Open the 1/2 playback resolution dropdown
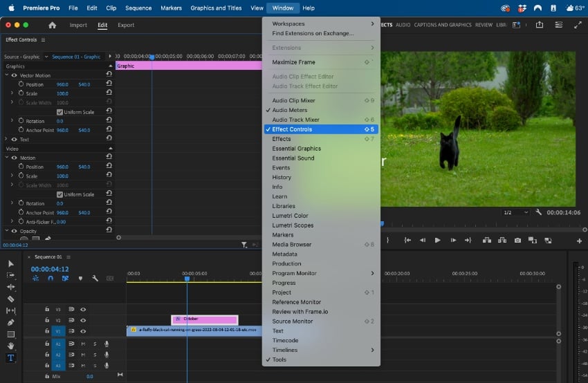Image resolution: width=588 pixels, height=383 pixels. click(x=515, y=212)
